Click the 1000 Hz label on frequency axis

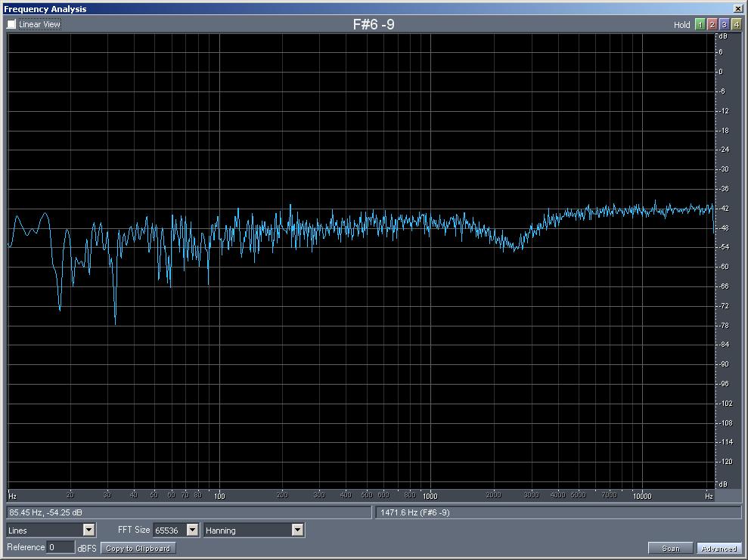click(430, 497)
